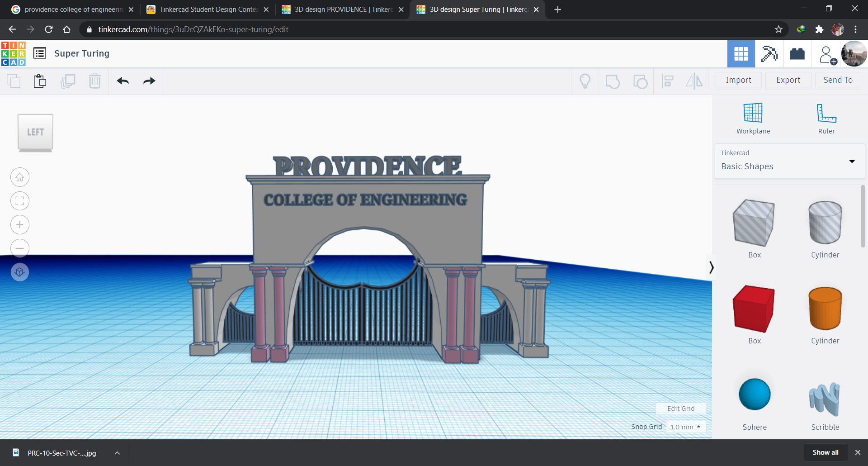This screenshot has height=466, width=868.
Task: Click the Send To button
Action: (x=838, y=80)
